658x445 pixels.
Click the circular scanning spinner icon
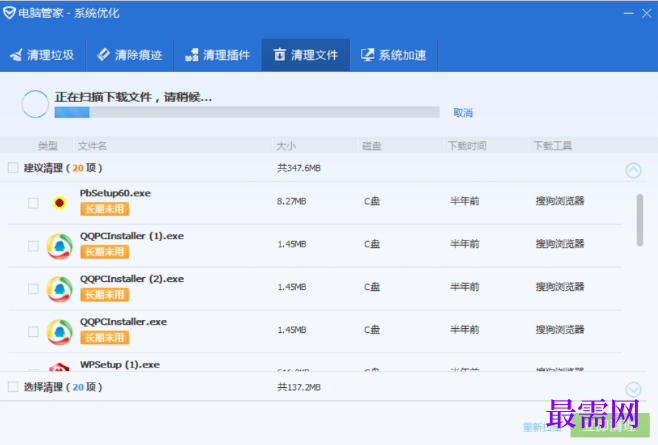pyautogui.click(x=35, y=104)
